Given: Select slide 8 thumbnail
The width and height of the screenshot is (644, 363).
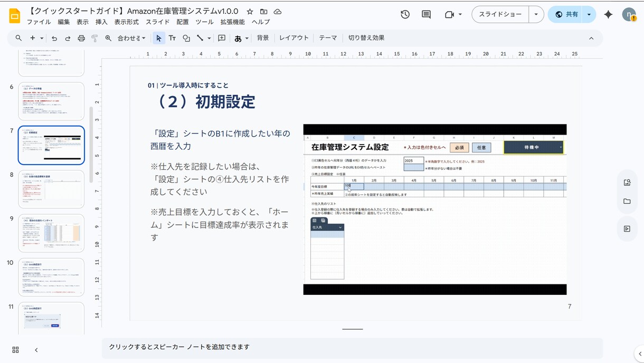Looking at the screenshot, I should pos(51,189).
